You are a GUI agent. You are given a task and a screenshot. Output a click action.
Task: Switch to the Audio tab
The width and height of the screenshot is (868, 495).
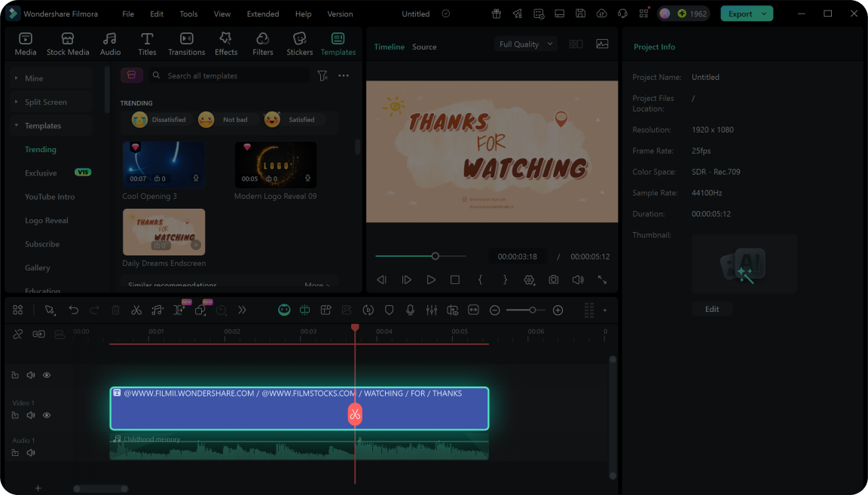[110, 44]
